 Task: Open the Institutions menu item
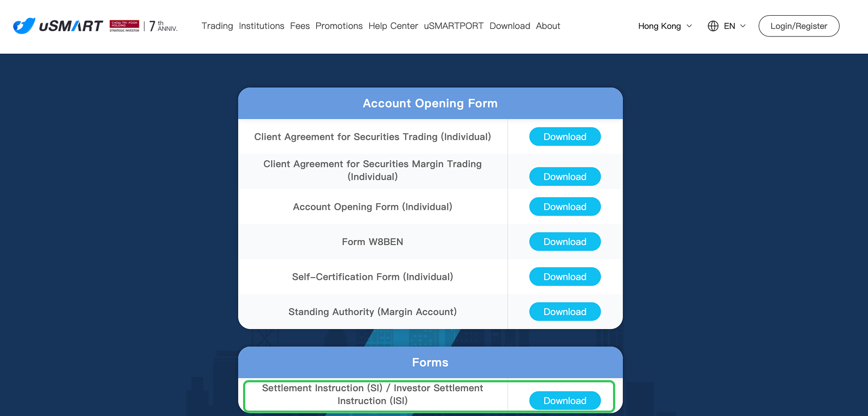pos(261,26)
